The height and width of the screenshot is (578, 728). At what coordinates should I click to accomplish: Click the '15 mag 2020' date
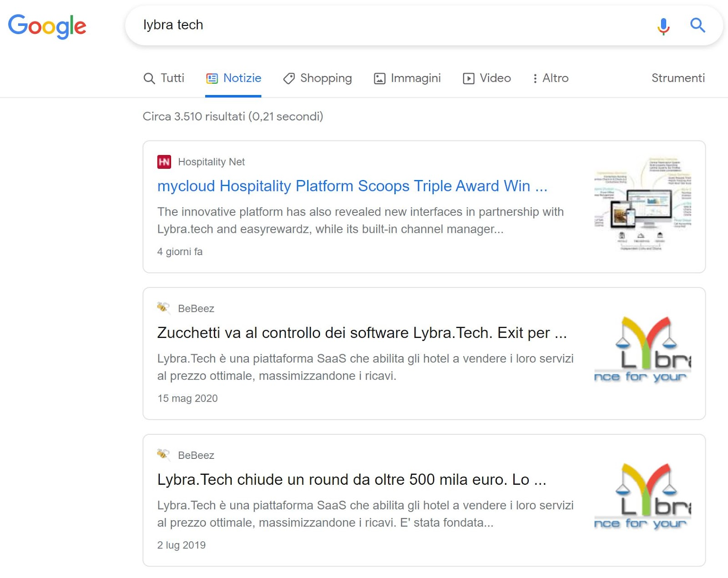click(x=187, y=398)
